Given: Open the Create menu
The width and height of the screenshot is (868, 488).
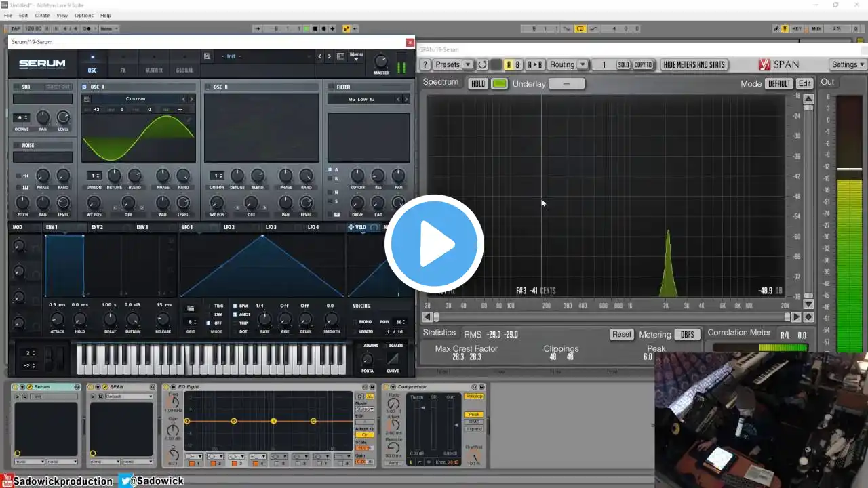Looking at the screenshot, I should (x=42, y=15).
